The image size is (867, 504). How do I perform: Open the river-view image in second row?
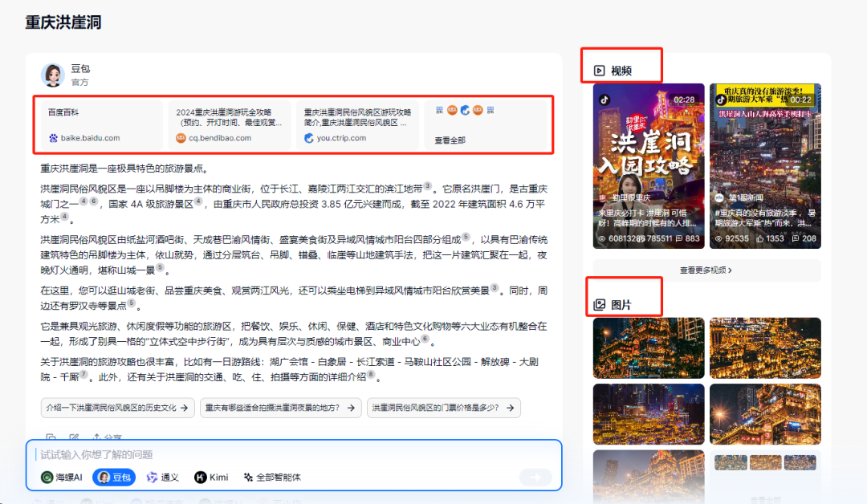(x=649, y=414)
